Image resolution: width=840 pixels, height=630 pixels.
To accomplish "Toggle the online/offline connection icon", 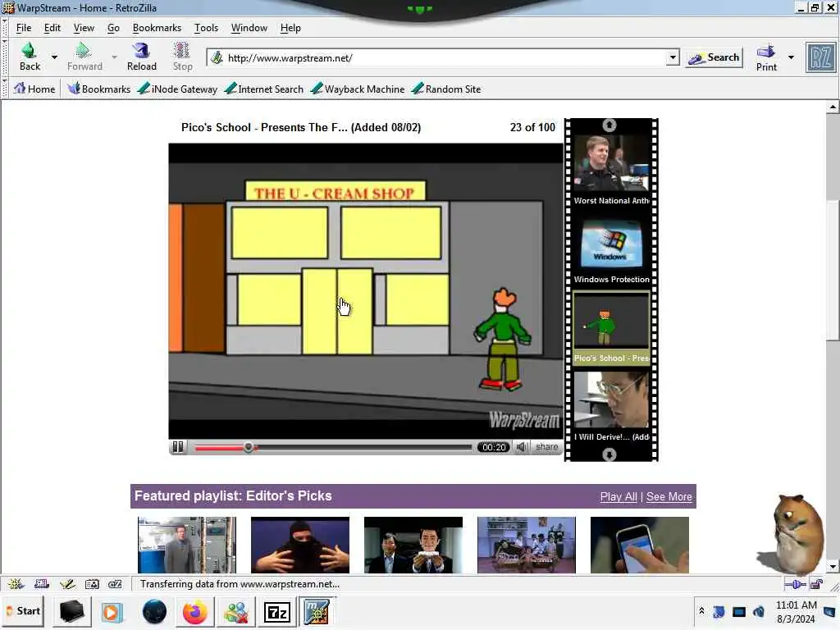I will pyautogui.click(x=795, y=584).
